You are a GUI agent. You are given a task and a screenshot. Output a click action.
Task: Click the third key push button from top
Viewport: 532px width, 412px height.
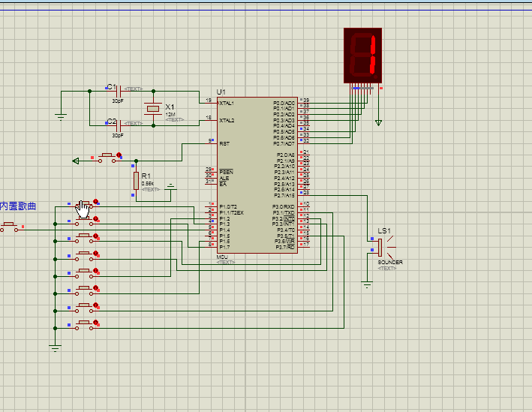(84, 239)
